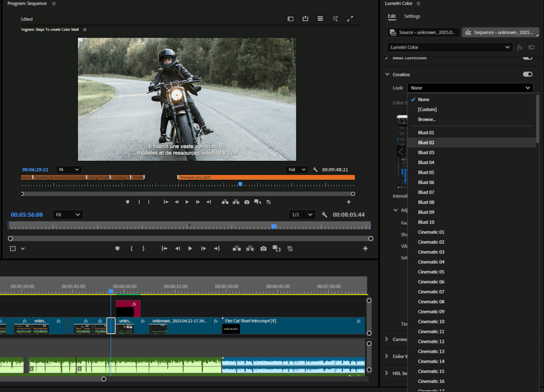Click the share/export icon above the video preview
Image resolution: width=544 pixels, height=392 pixels.
(x=305, y=19)
